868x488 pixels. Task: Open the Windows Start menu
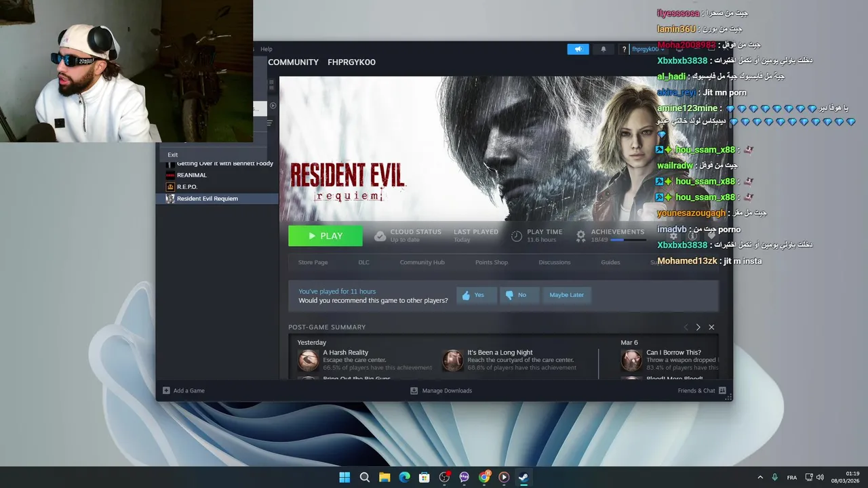pyautogui.click(x=344, y=477)
